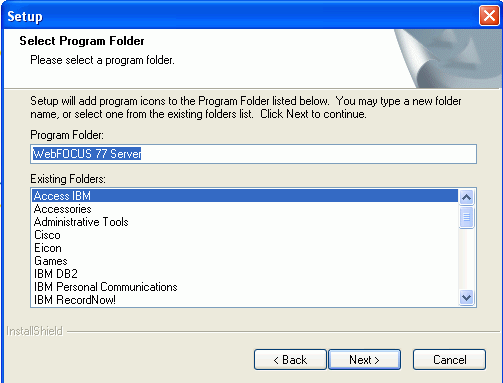Select Games in the folder list
Screen dimensions: 503x383
(245, 261)
